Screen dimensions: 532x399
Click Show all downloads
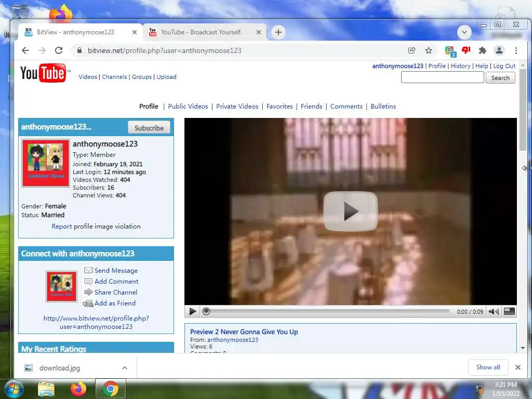tap(488, 367)
